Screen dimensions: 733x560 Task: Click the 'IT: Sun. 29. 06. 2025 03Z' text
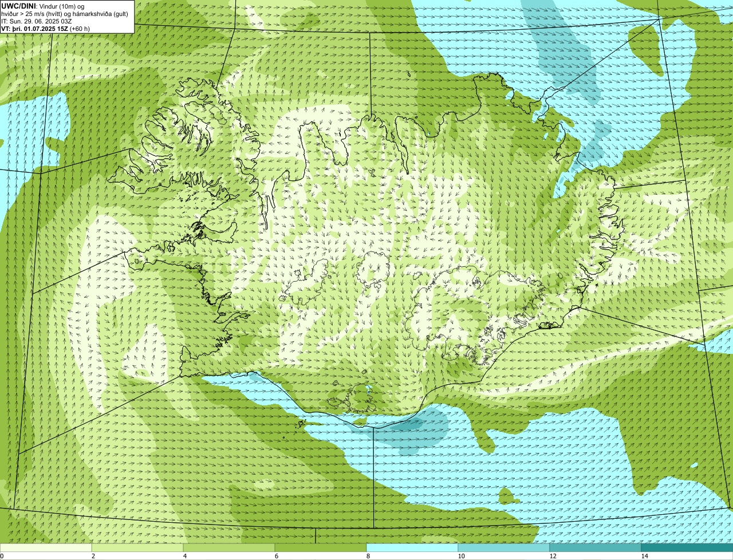37,21
